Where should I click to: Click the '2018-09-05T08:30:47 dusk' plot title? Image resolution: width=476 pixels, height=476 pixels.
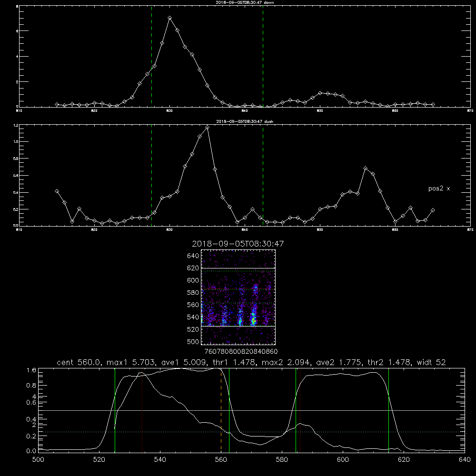(245, 121)
